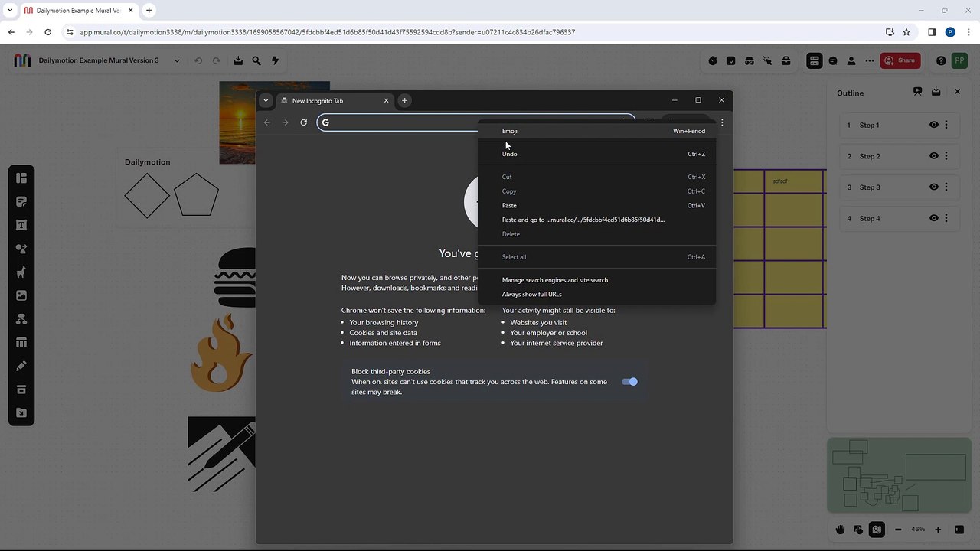The image size is (980, 551).
Task: Add a new tab in incognito window
Action: [405, 100]
